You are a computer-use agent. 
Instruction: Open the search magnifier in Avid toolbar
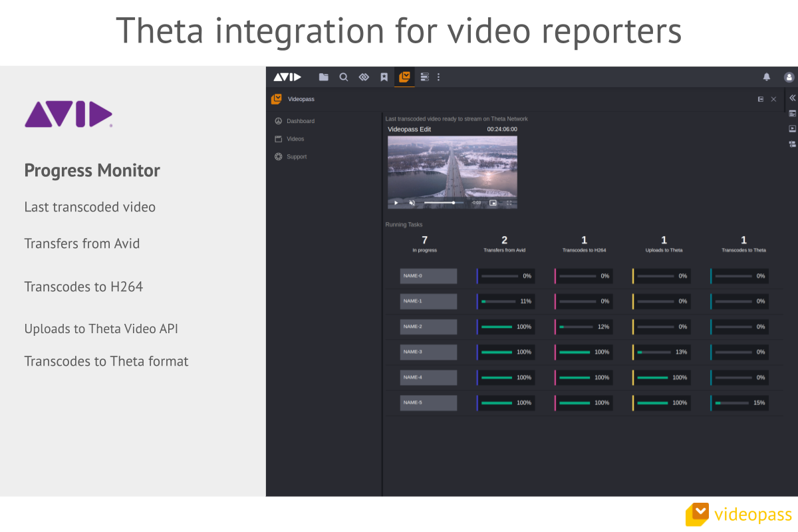click(x=344, y=77)
